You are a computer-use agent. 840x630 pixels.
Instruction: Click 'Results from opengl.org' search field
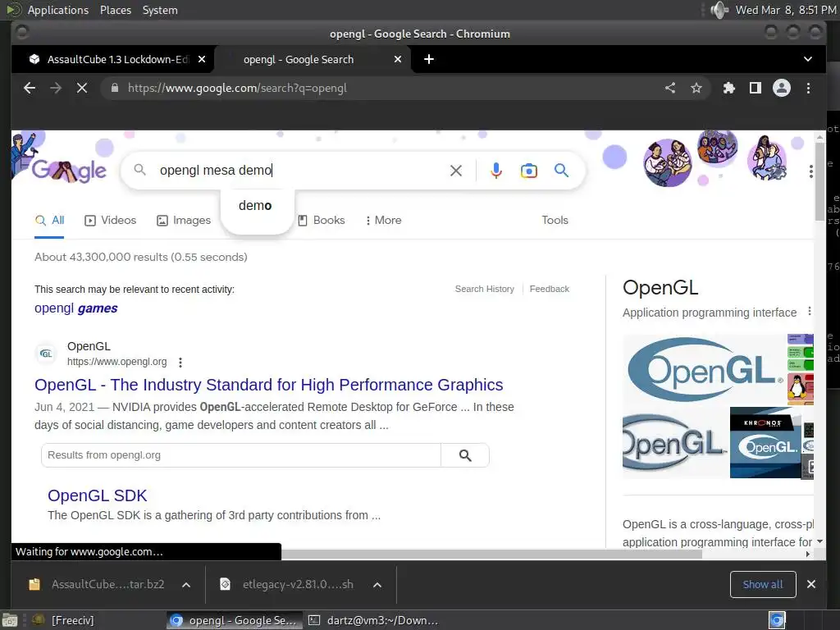pyautogui.click(x=241, y=455)
